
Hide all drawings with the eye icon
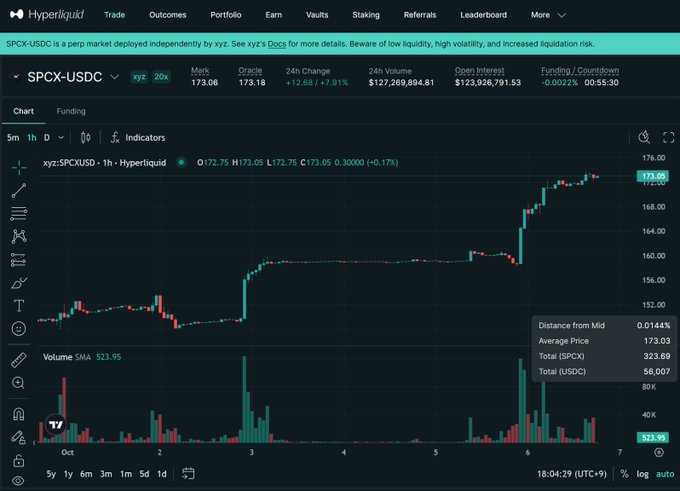pyautogui.click(x=19, y=481)
